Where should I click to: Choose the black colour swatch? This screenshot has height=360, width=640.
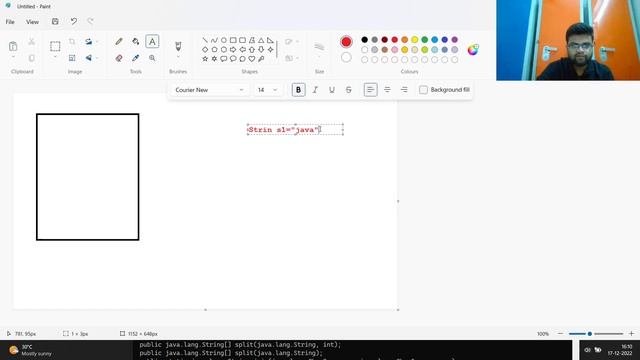(364, 40)
